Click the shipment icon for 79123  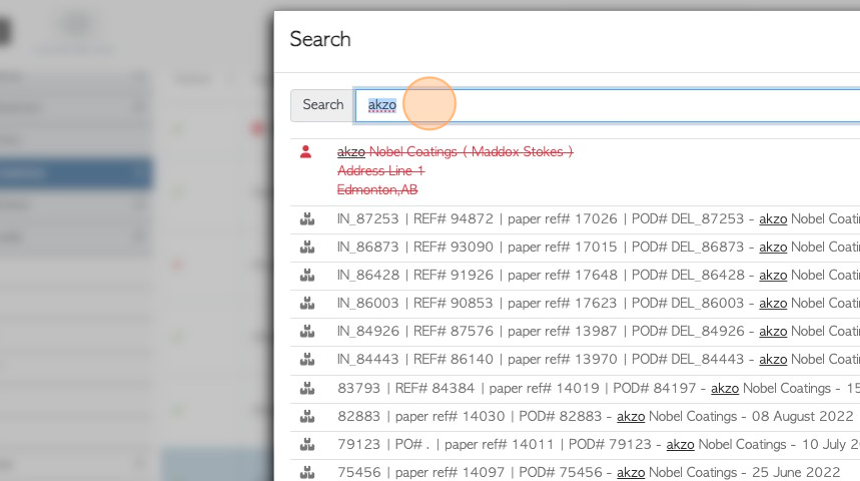(307, 445)
